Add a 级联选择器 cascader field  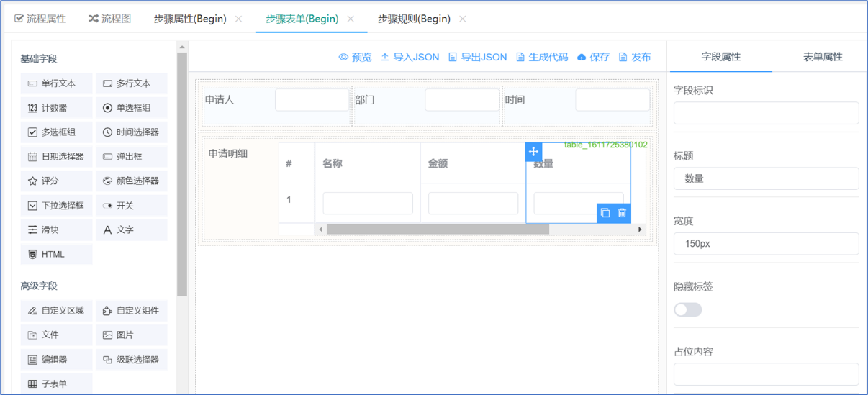[132, 360]
